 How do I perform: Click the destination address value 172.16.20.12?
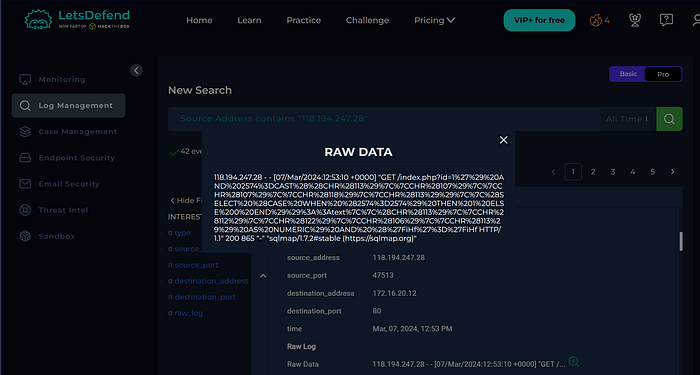396,293
